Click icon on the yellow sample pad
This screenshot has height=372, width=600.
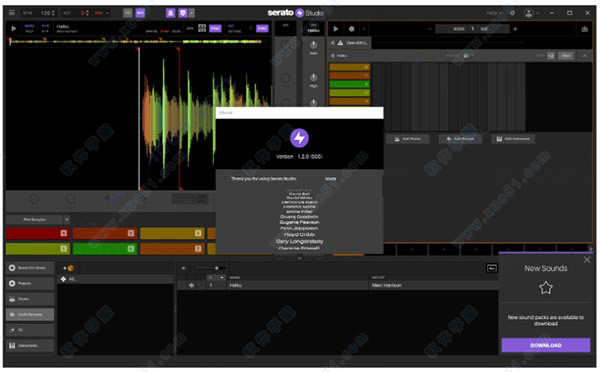click(x=198, y=233)
